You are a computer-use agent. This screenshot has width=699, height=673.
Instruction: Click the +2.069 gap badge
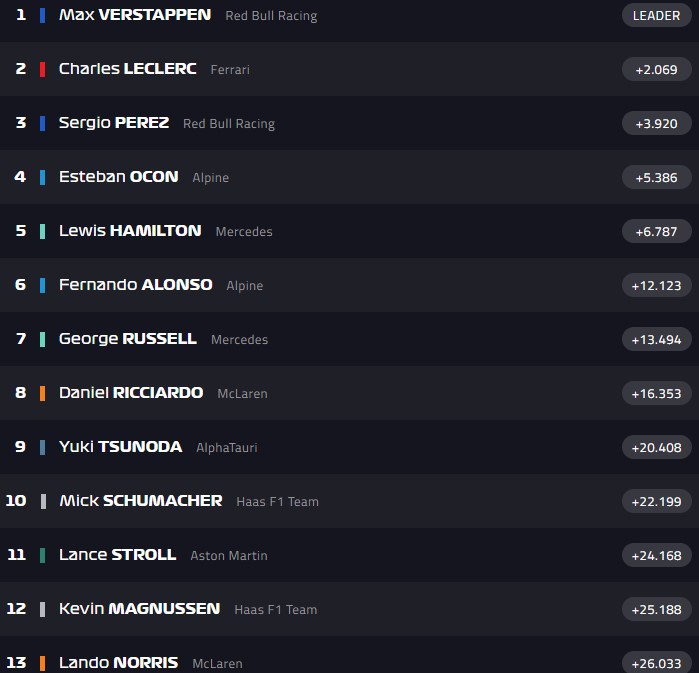tap(656, 69)
